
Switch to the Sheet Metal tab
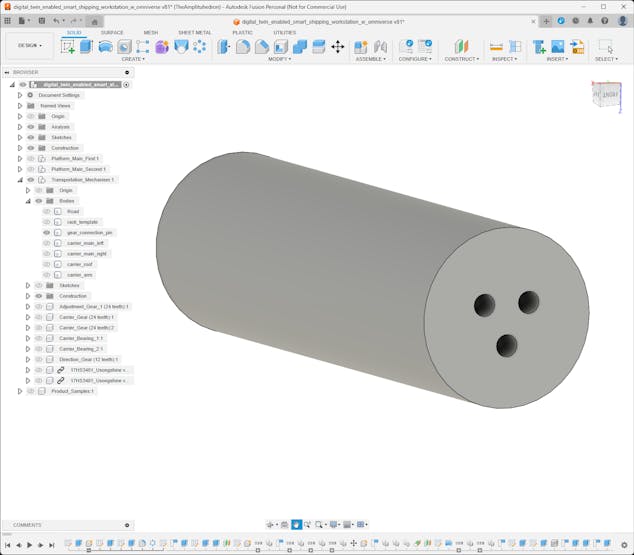[x=194, y=32]
